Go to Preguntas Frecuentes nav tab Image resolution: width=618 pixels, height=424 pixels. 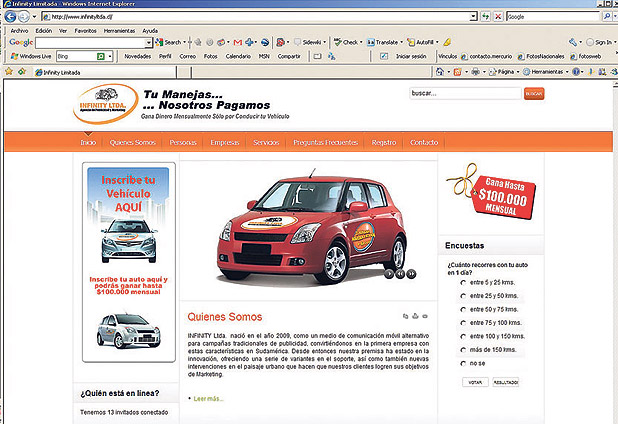click(326, 143)
